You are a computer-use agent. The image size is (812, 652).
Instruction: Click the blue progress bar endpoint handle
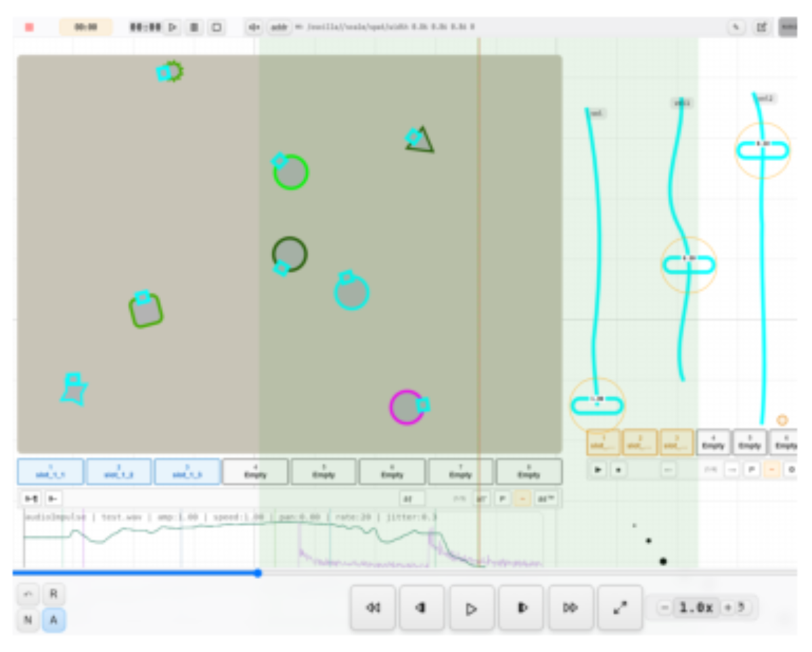tap(258, 573)
